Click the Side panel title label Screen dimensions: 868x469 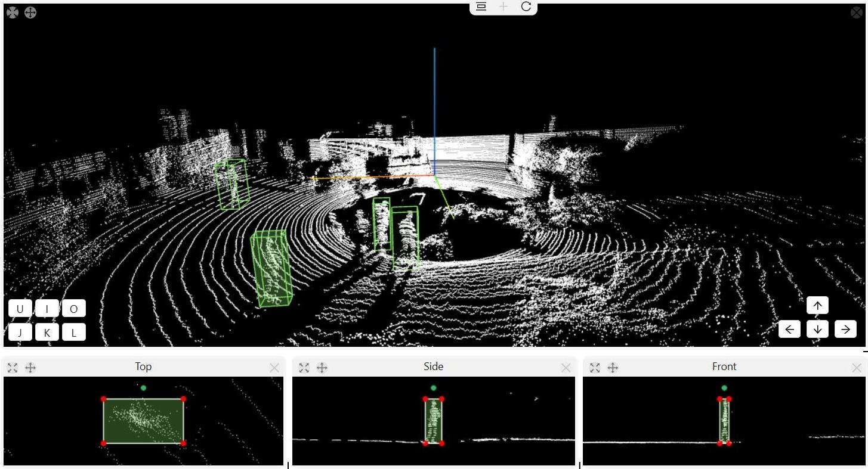(434, 367)
